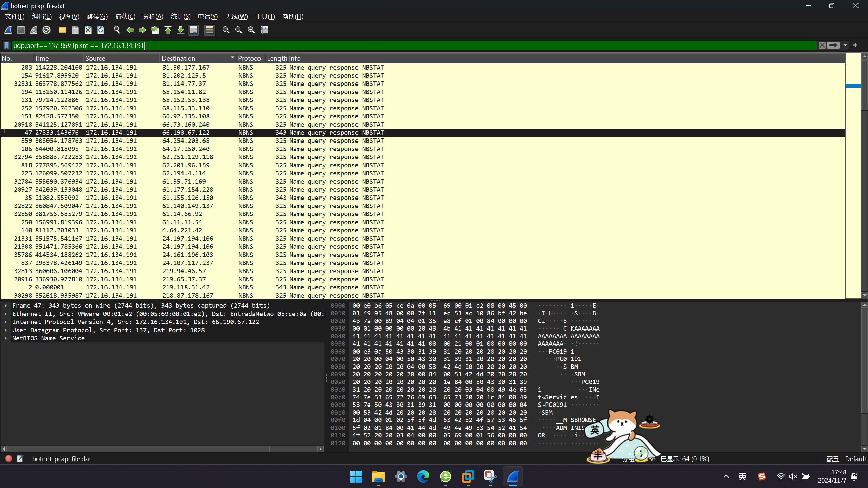
Task: Open File Explorer from the taskbar
Action: click(378, 476)
